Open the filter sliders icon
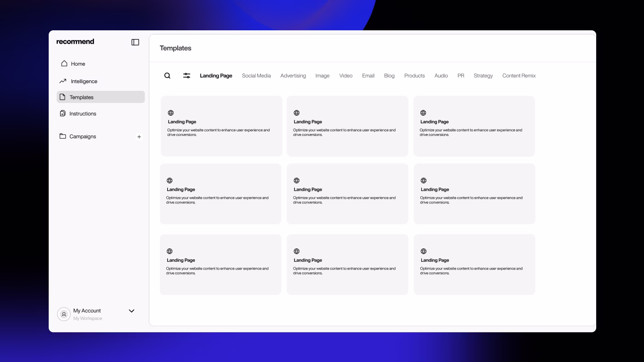The height and width of the screenshot is (362, 644). 186,76
